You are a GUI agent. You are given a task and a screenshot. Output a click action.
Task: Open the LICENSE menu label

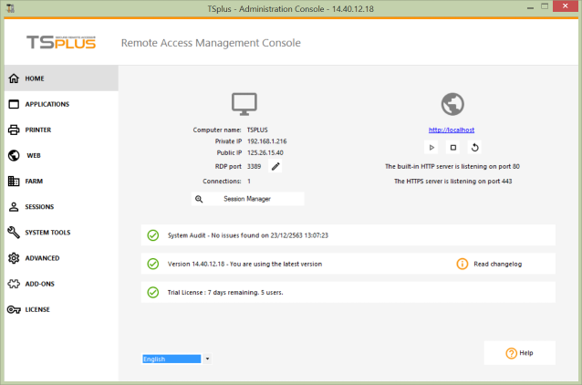coord(37,309)
